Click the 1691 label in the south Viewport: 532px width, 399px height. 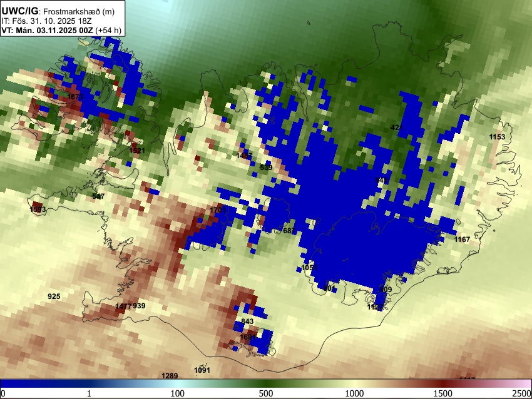point(248,337)
